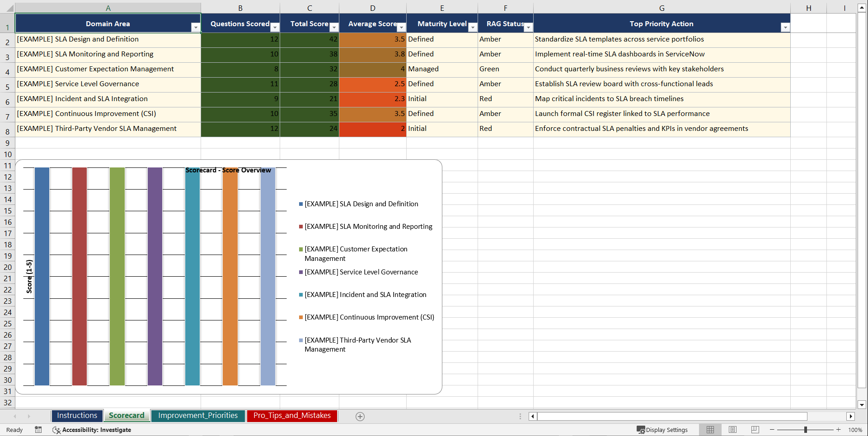The image size is (868, 436).
Task: Open the Top Priority Action filter dropdown
Action: [x=785, y=27]
